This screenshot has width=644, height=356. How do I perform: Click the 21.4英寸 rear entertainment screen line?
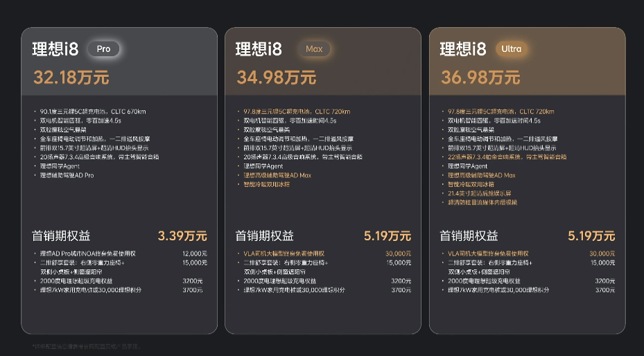click(479, 193)
